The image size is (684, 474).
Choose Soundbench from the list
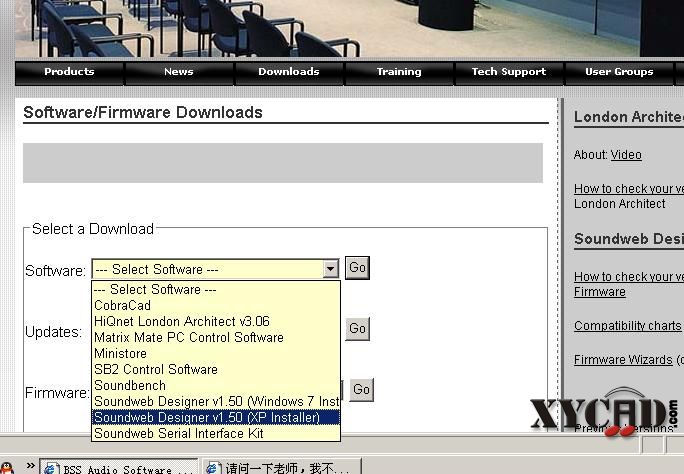coord(216,385)
